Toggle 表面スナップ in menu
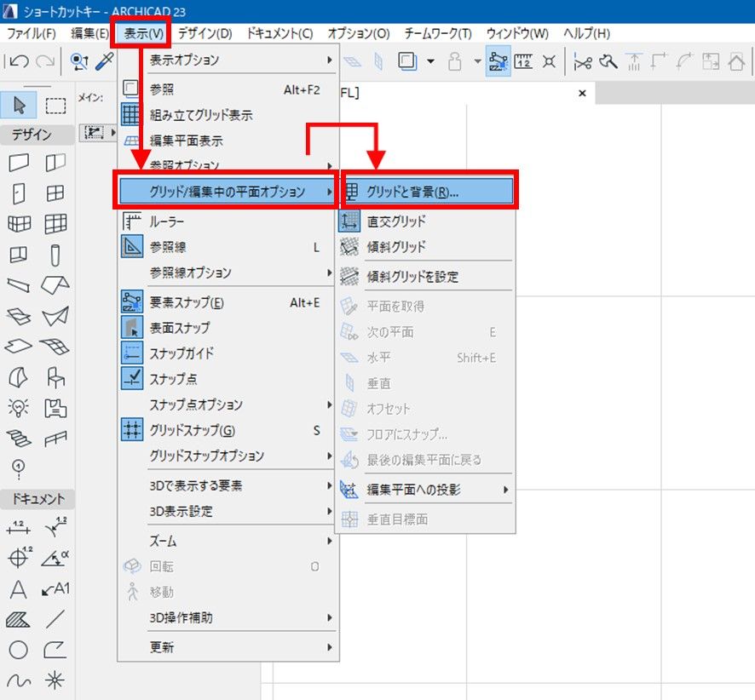 click(228, 328)
